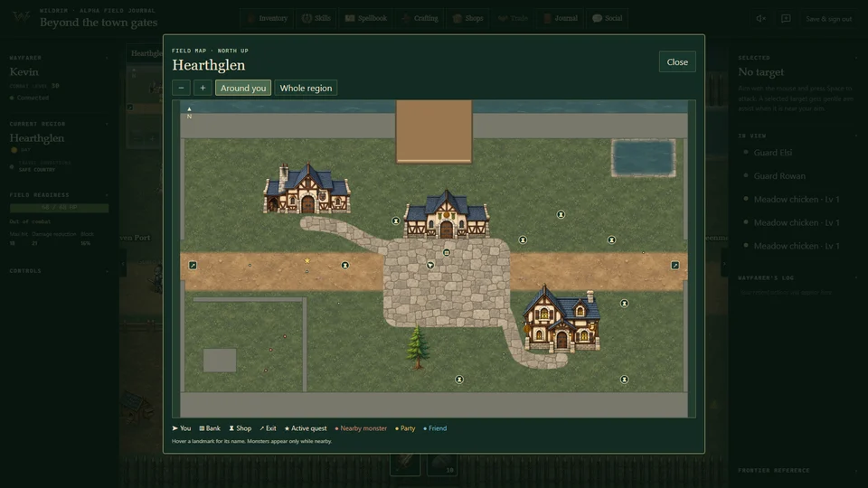The image size is (868, 488).
Task: Click the pine tree landmark south of plaza
Action: point(418,347)
